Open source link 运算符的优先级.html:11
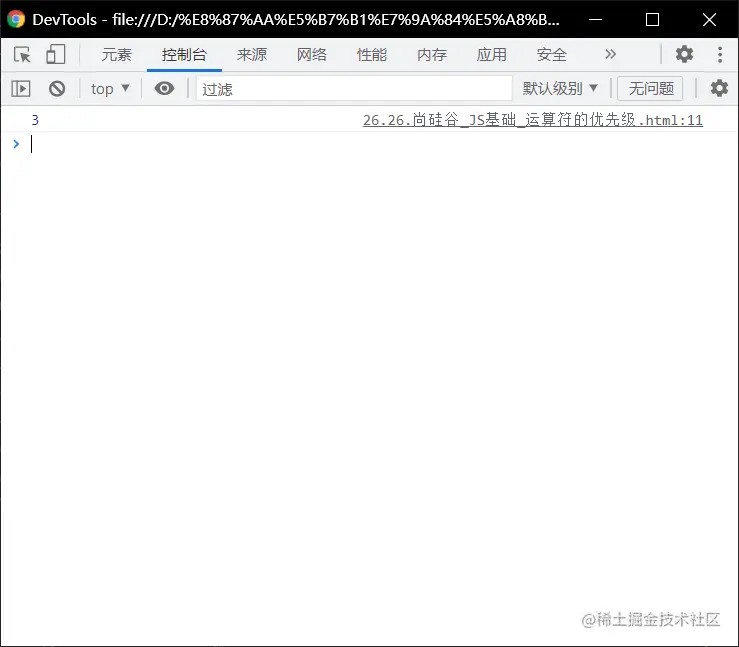The image size is (739, 647). (533, 120)
